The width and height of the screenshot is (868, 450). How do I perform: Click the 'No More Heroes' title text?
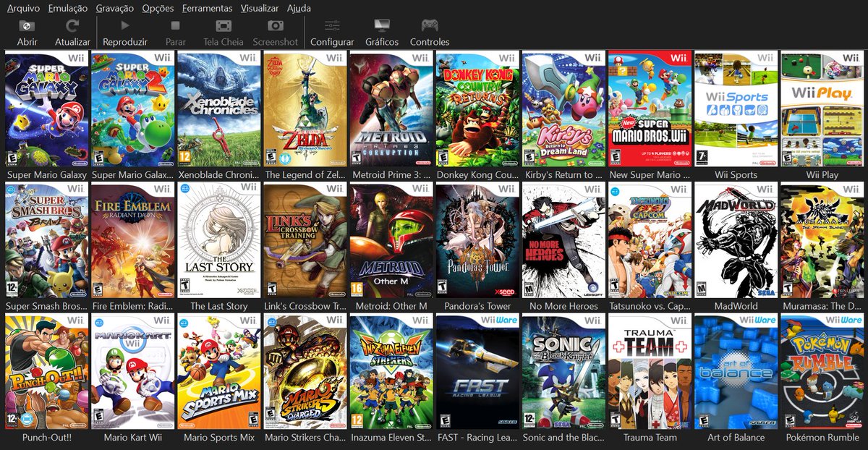(563, 306)
